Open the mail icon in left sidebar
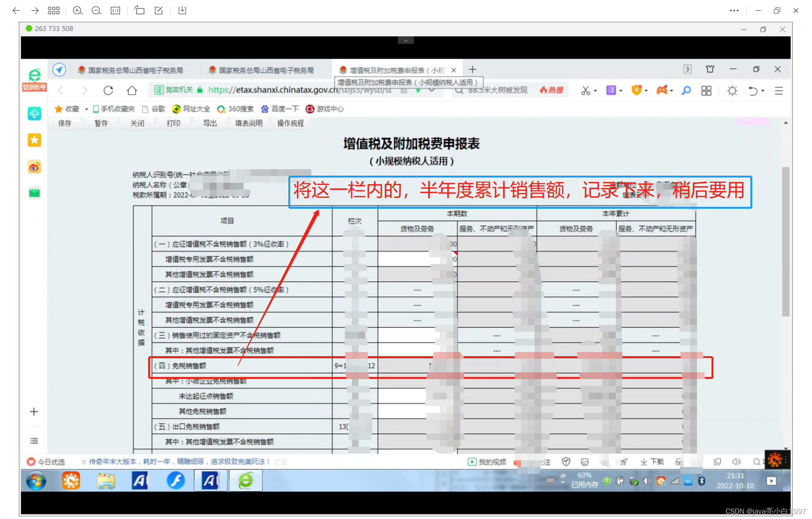This screenshot has width=812, height=519. pos(34,193)
